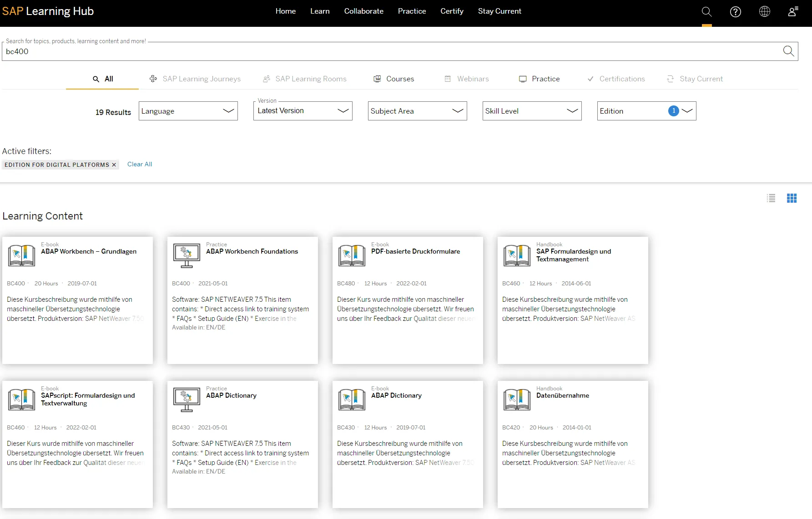Click the bc400 search input field

391,52
